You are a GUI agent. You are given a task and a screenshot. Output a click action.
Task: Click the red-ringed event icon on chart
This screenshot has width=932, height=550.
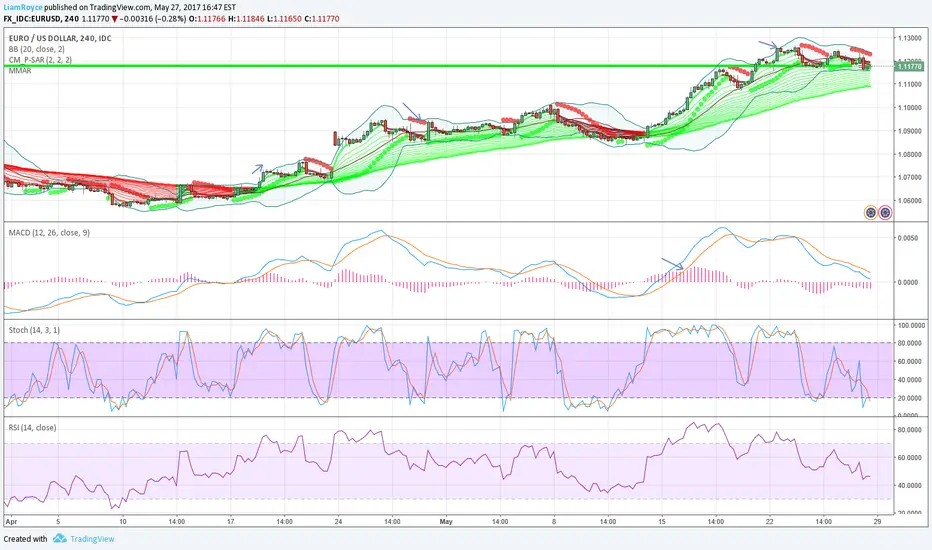point(885,212)
